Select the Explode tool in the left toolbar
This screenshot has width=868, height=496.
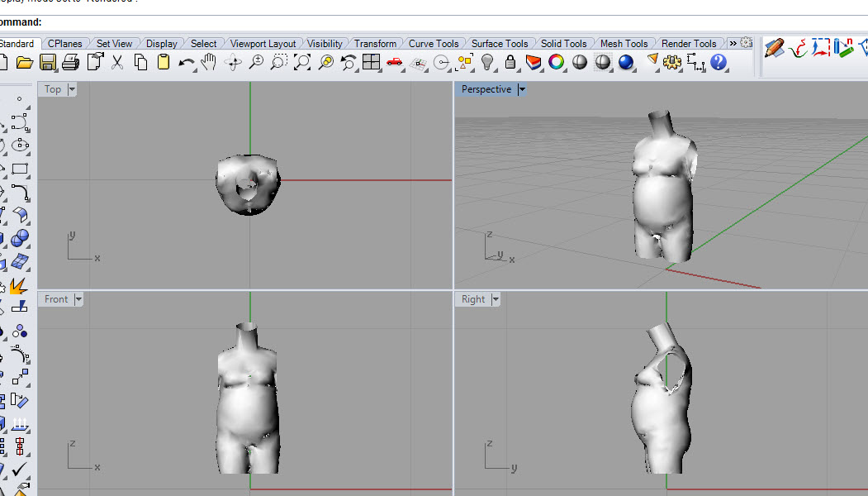(x=18, y=286)
